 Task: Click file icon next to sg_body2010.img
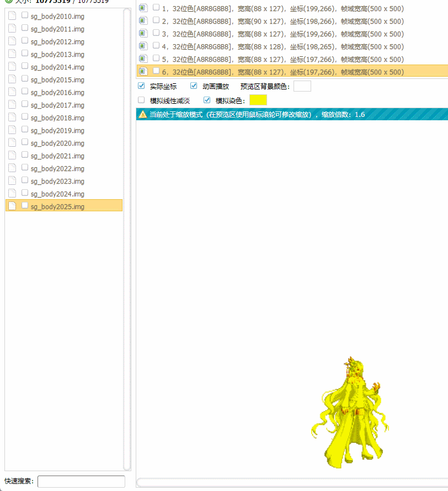(12, 16)
